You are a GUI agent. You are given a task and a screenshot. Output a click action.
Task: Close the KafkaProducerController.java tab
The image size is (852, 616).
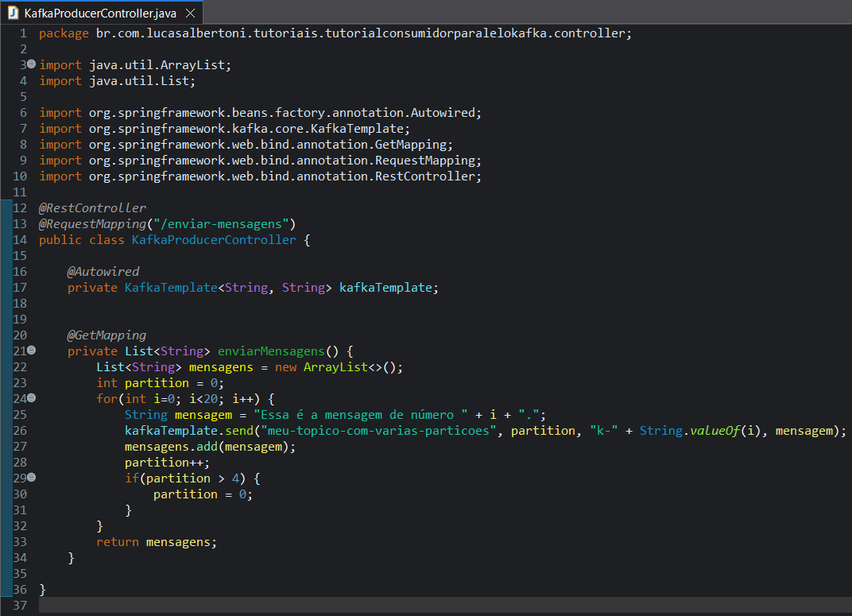pyautogui.click(x=188, y=13)
